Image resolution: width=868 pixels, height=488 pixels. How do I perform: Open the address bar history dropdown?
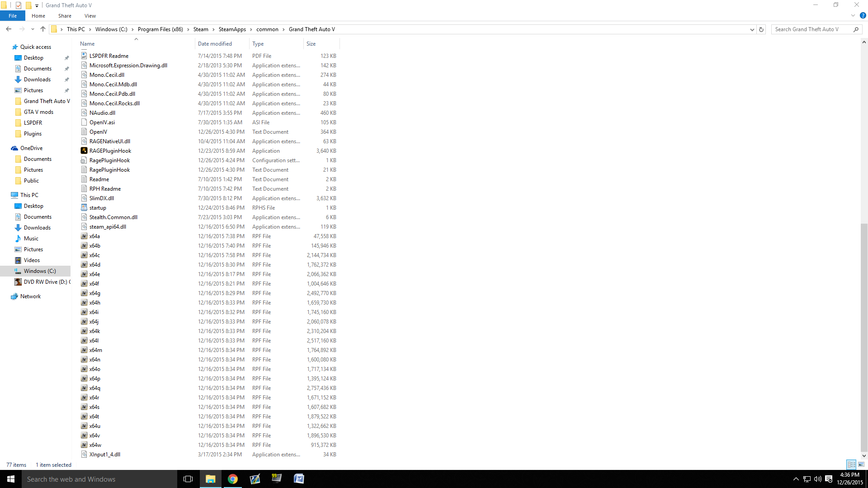click(752, 29)
